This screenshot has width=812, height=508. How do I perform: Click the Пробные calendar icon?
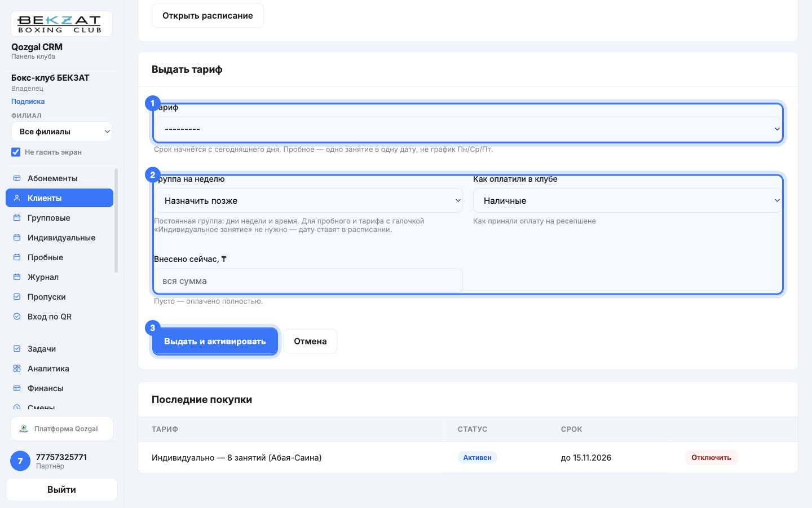tap(17, 257)
